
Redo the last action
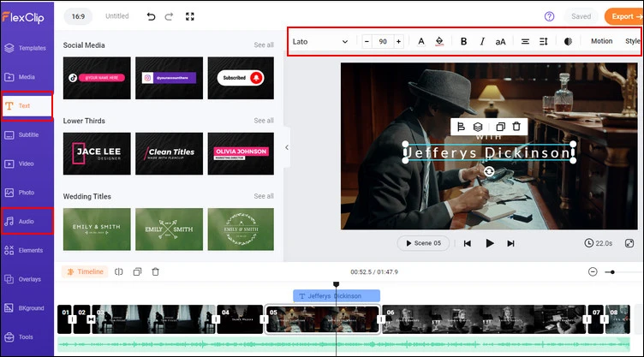click(x=169, y=16)
